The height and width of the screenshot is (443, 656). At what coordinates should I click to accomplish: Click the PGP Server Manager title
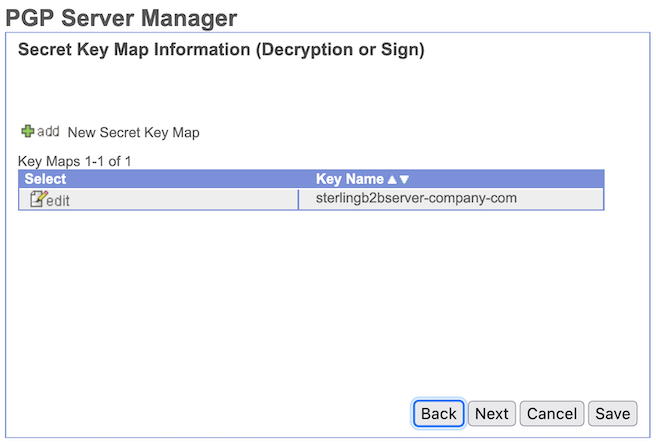(x=122, y=17)
